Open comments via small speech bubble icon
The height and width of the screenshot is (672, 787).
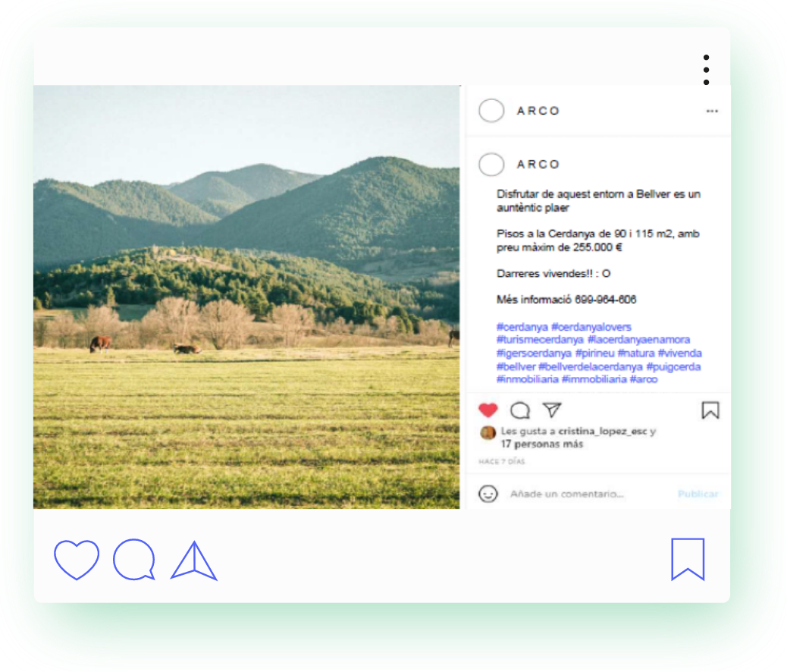pos(520,410)
